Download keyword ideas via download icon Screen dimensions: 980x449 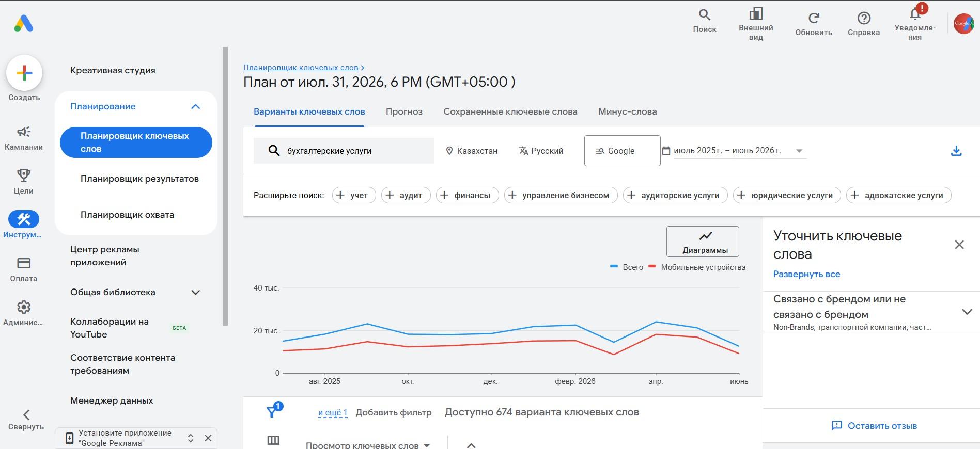(956, 151)
